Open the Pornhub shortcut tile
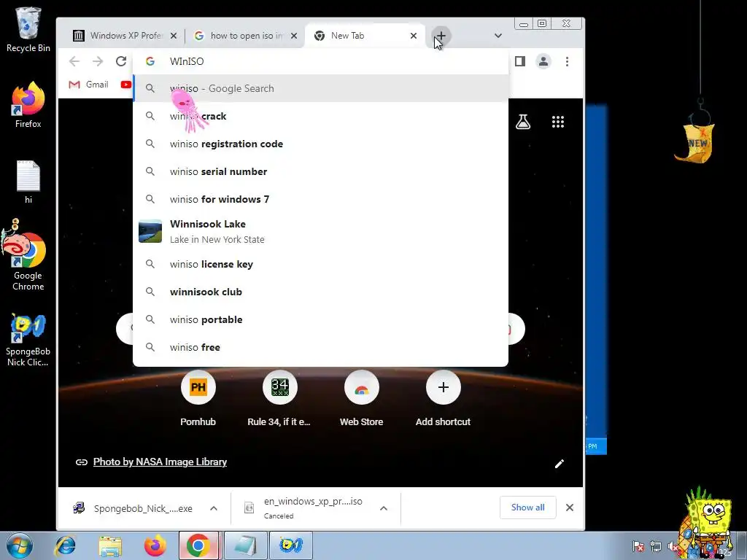747x560 pixels. 198,398
